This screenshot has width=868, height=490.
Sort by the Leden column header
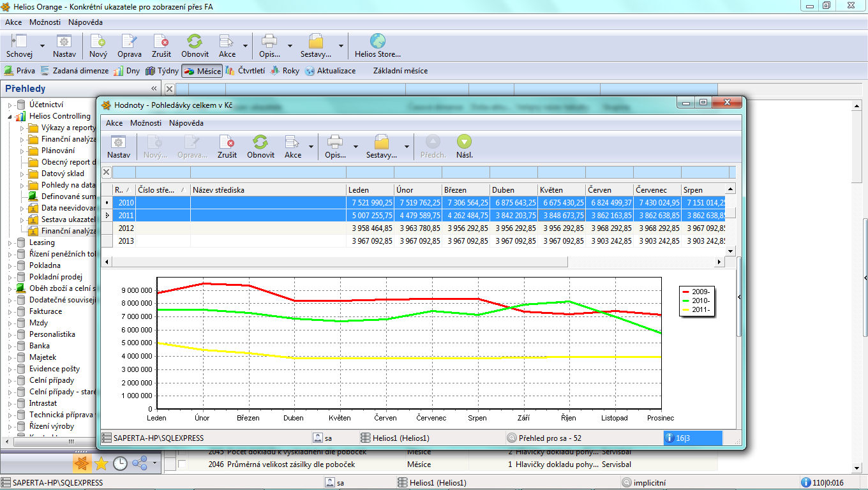pos(370,189)
